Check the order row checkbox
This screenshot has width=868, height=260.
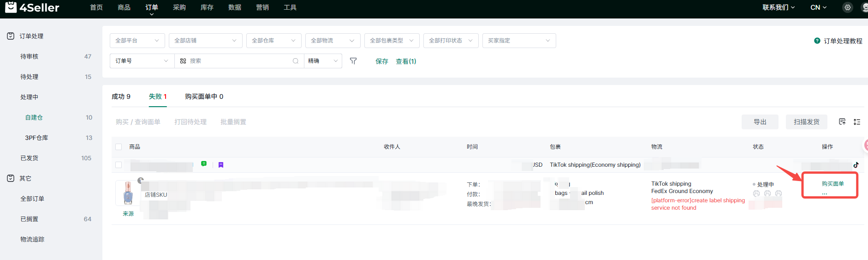pyautogui.click(x=119, y=165)
